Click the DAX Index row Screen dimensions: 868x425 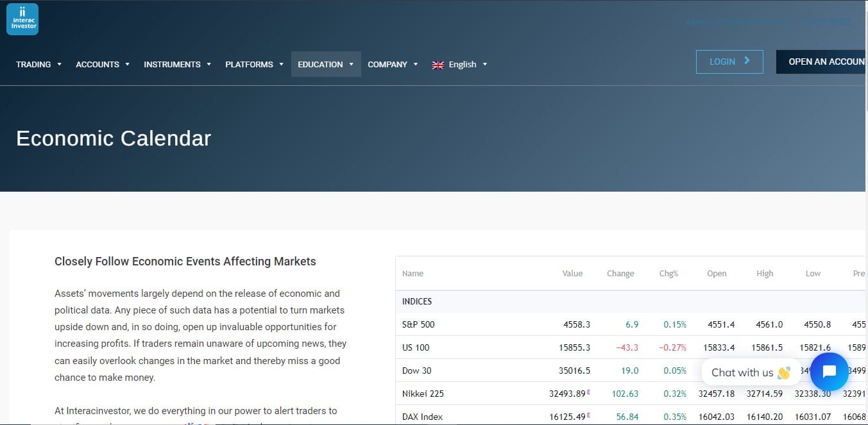click(631, 416)
